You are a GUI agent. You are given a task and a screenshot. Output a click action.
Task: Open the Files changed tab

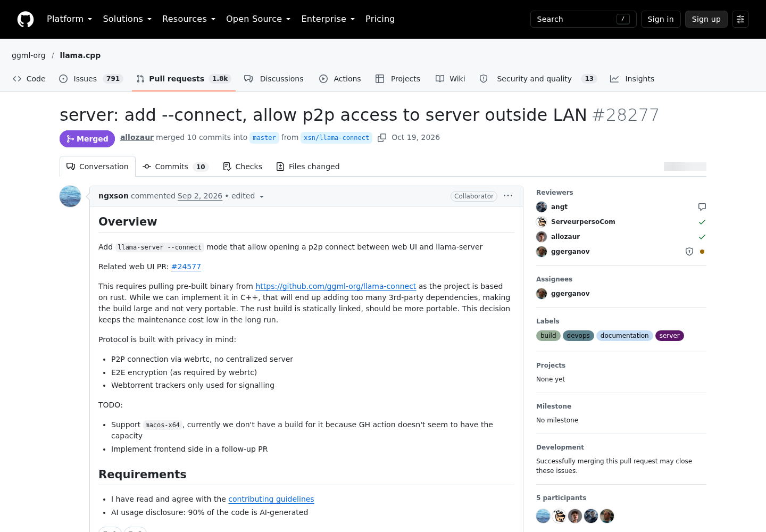[x=308, y=167]
